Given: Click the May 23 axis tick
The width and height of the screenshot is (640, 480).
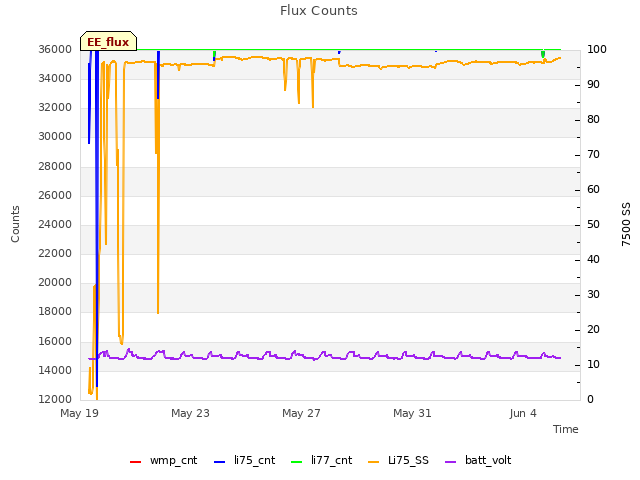Looking at the screenshot, I should pyautogui.click(x=190, y=413).
